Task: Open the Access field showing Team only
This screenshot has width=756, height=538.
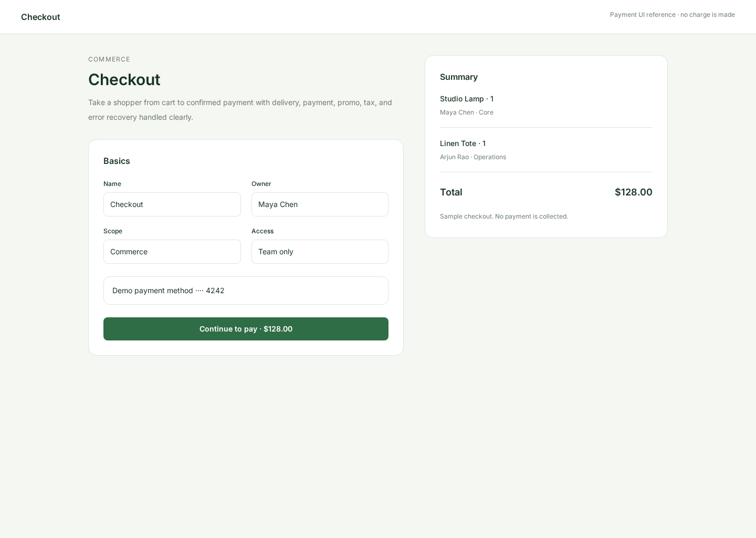Action: coord(320,252)
